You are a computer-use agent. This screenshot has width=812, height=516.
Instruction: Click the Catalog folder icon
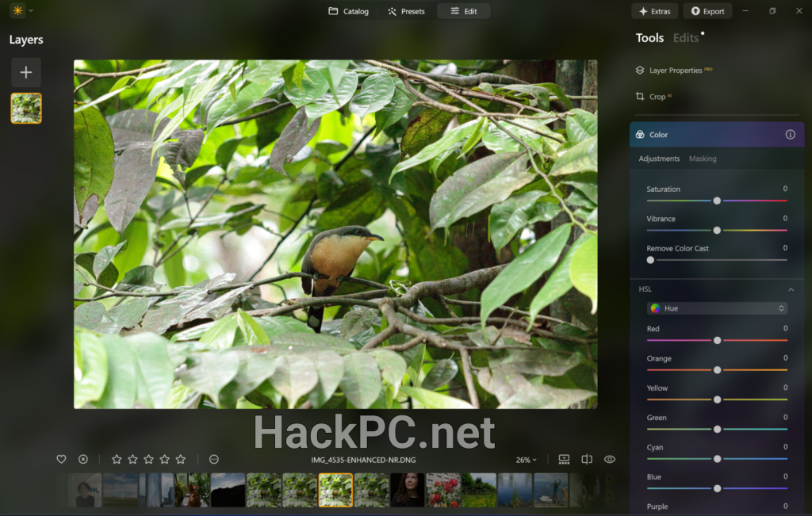333,11
